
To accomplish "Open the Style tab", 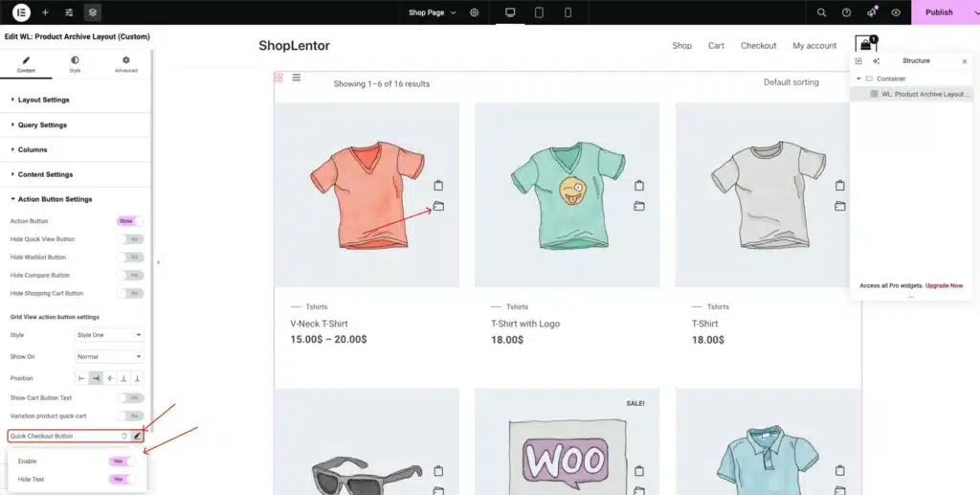I will pyautogui.click(x=75, y=64).
